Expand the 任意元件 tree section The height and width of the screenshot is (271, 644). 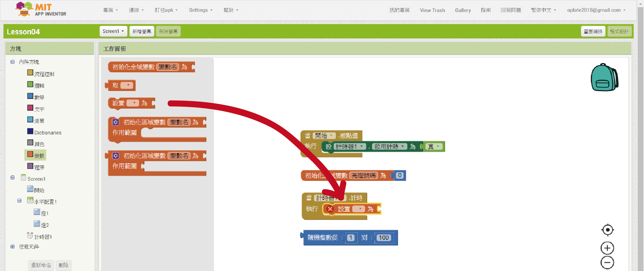pos(13,247)
